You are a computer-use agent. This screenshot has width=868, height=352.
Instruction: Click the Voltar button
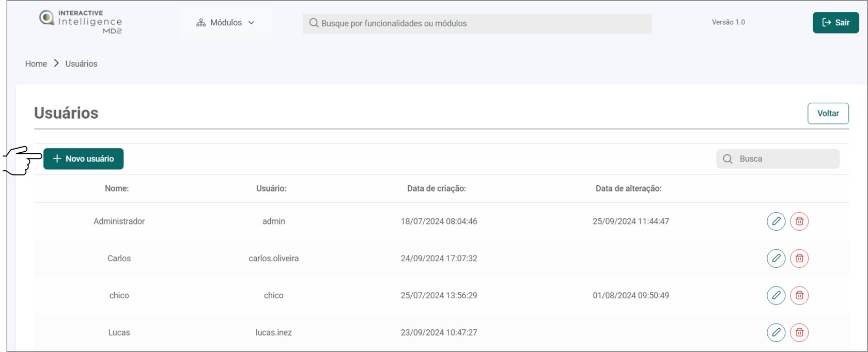point(827,114)
